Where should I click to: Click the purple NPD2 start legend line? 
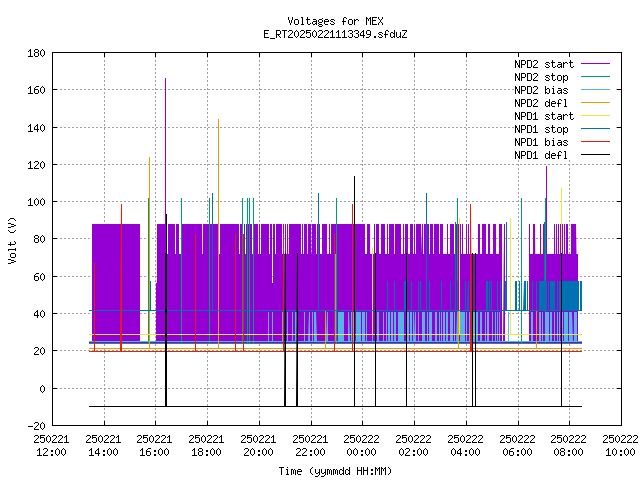(x=596, y=64)
